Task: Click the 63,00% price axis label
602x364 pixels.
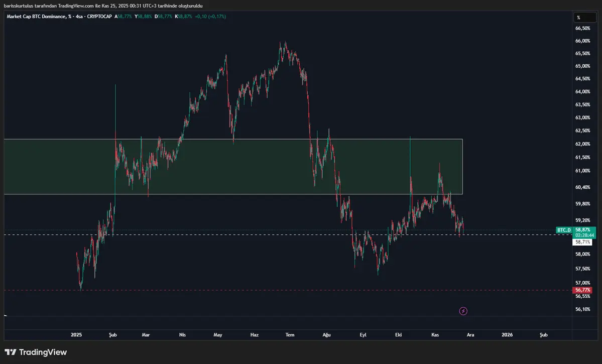Action: pyautogui.click(x=582, y=117)
